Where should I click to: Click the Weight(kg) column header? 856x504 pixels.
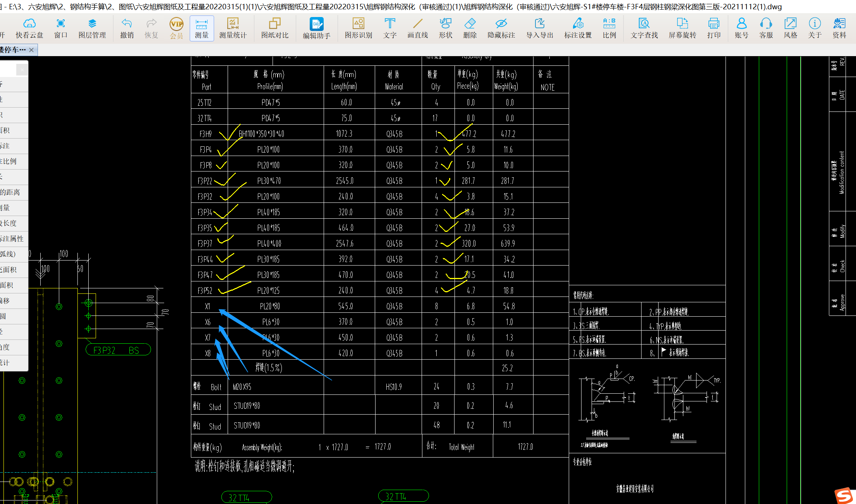click(x=506, y=86)
